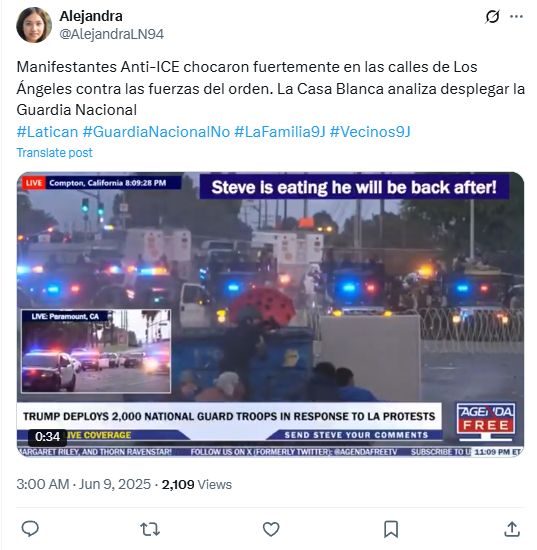Click the share upload icon
This screenshot has height=550, width=537.
click(x=512, y=529)
